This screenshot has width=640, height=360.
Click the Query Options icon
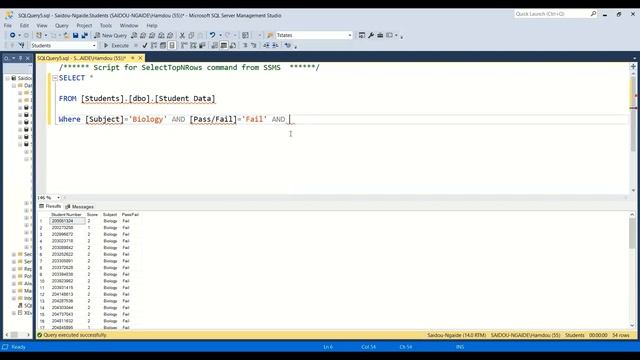tap(163, 46)
